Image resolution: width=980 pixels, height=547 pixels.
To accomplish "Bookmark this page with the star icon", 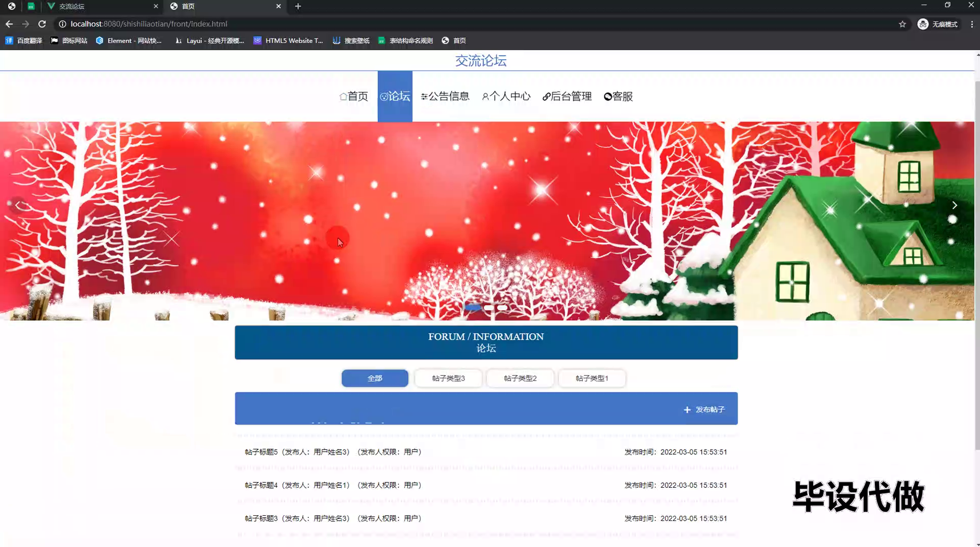I will (902, 24).
